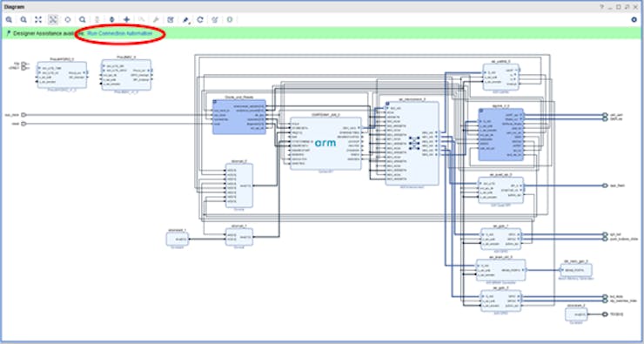Select the Cortex-M1 arm processor block
Viewport: 644px width, 344px height.
325,143
